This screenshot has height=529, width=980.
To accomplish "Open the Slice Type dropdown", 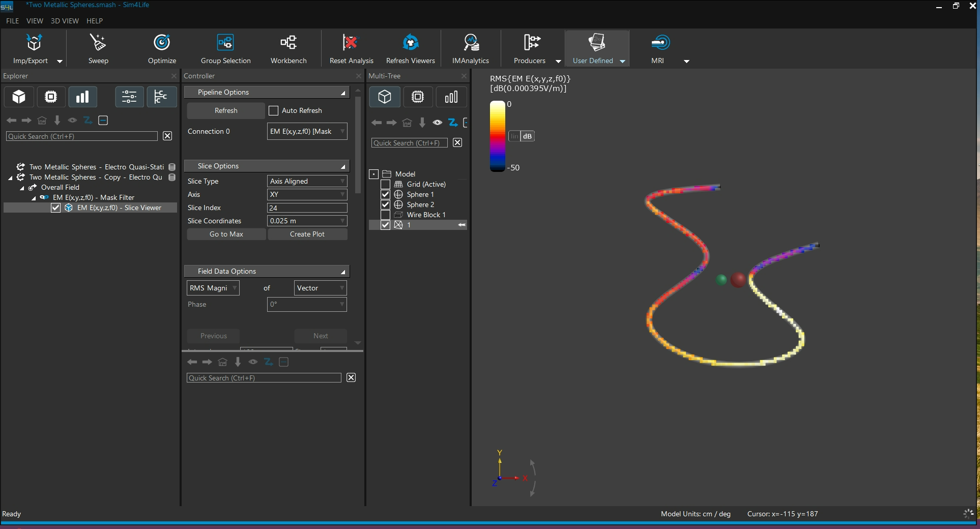I will pyautogui.click(x=307, y=181).
